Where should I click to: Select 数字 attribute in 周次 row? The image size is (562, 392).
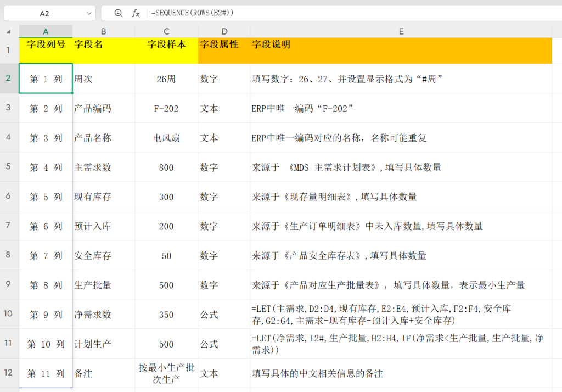click(x=224, y=79)
